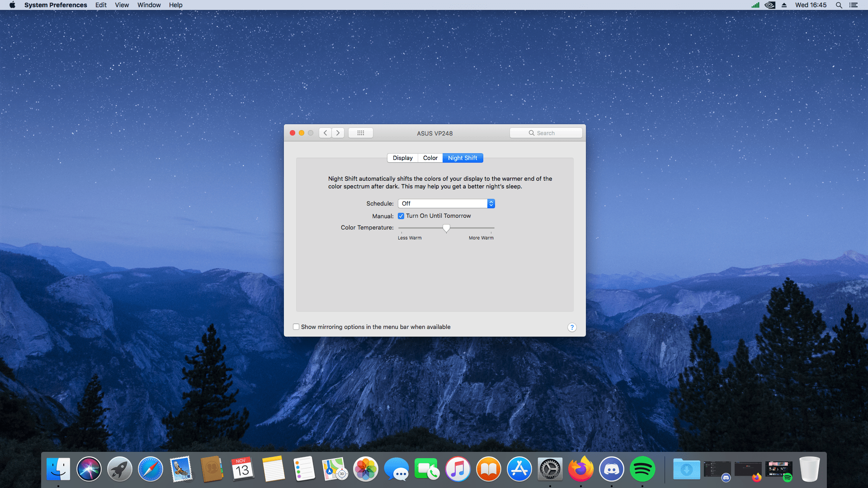Open the Window menu
Image resolution: width=868 pixels, height=488 pixels.
point(149,5)
